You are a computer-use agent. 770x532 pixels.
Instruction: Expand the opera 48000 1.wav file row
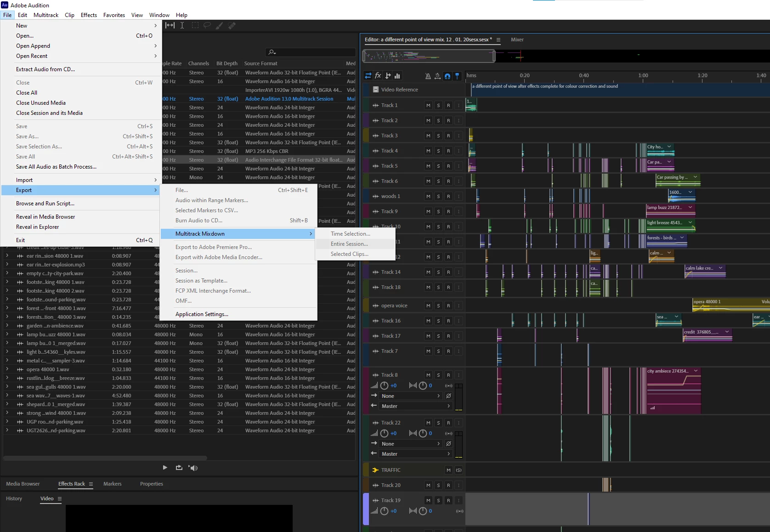click(x=7, y=369)
